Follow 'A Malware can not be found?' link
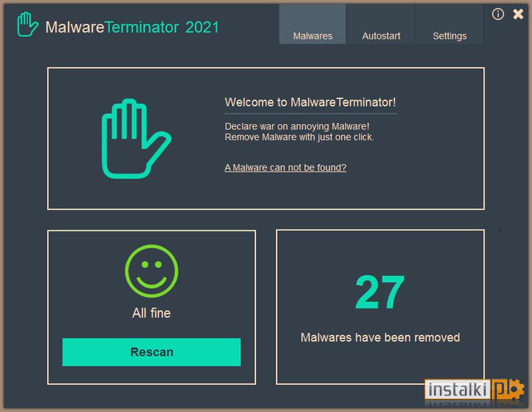The height and width of the screenshot is (412, 532). [x=285, y=168]
